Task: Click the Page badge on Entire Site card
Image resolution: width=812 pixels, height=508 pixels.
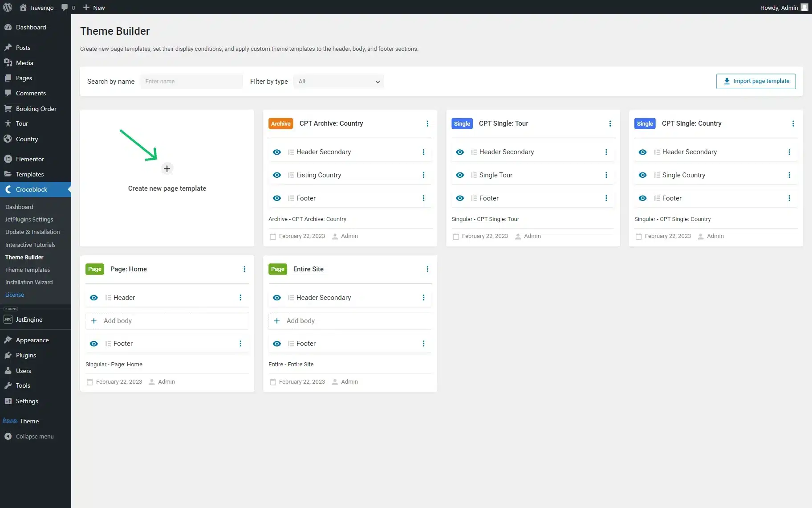Action: (278, 269)
